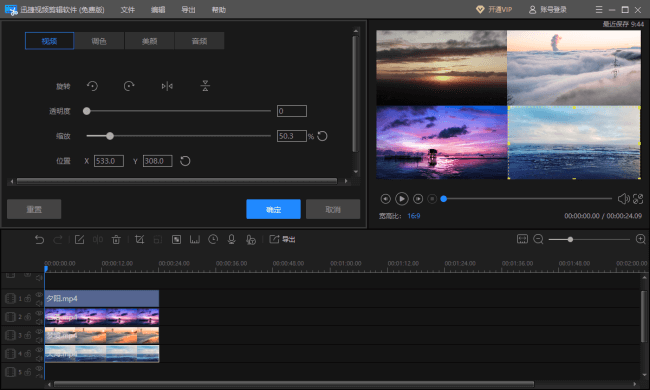This screenshot has height=390, width=650.
Task: Switch to the 调色 tab
Action: (x=99, y=41)
